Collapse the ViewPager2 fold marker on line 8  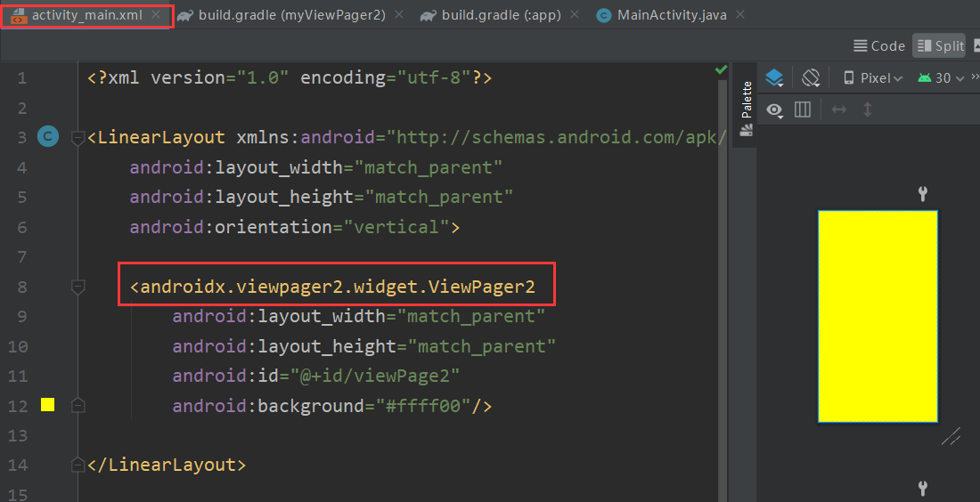[x=78, y=287]
